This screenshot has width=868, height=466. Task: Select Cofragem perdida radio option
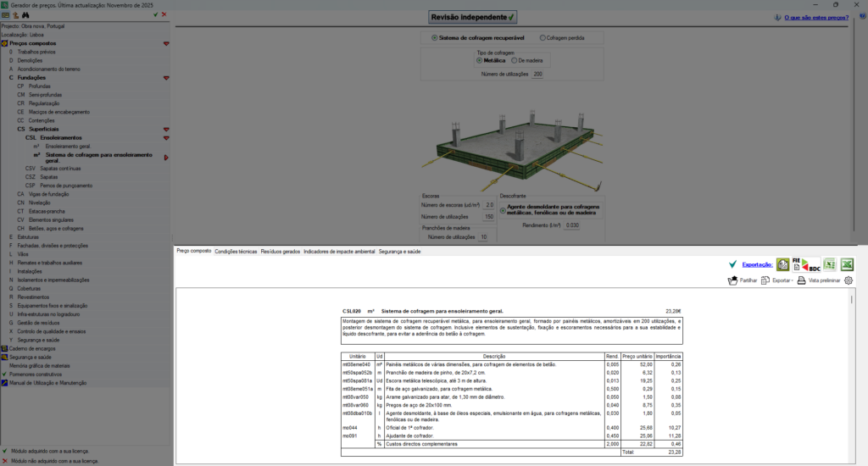pyautogui.click(x=542, y=38)
